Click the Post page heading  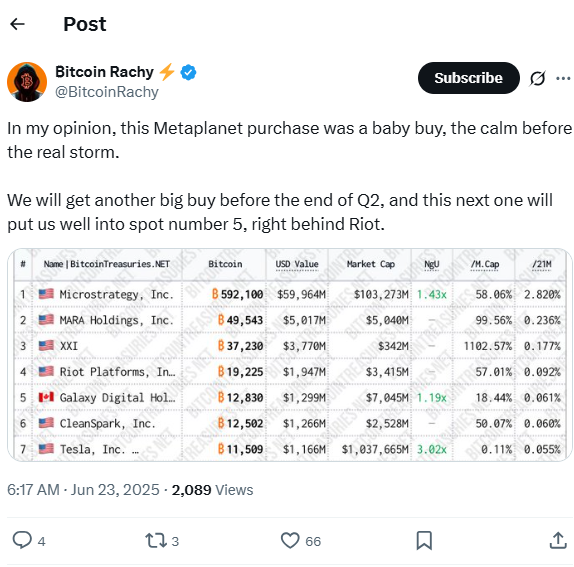pyautogui.click(x=85, y=24)
